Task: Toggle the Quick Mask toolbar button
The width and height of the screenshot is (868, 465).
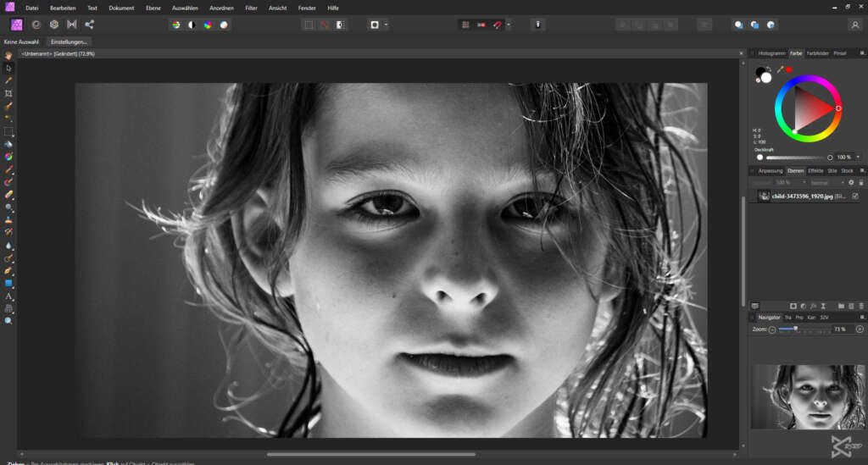Action: pos(374,25)
